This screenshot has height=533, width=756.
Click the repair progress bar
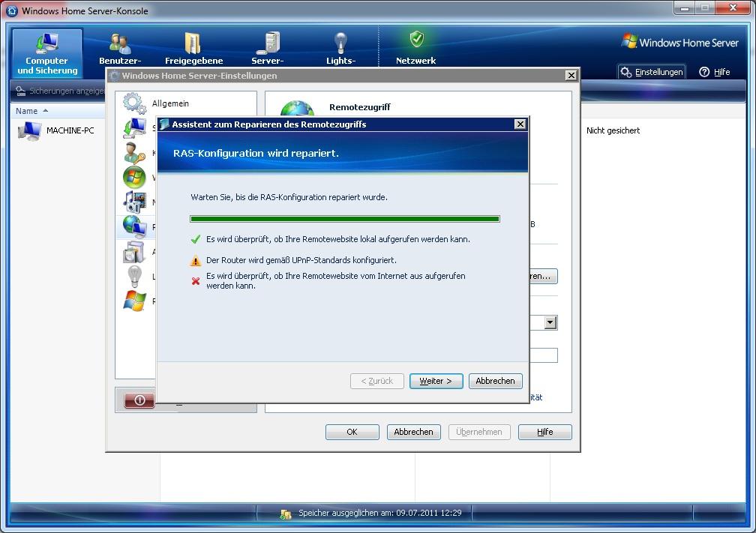[x=345, y=219]
